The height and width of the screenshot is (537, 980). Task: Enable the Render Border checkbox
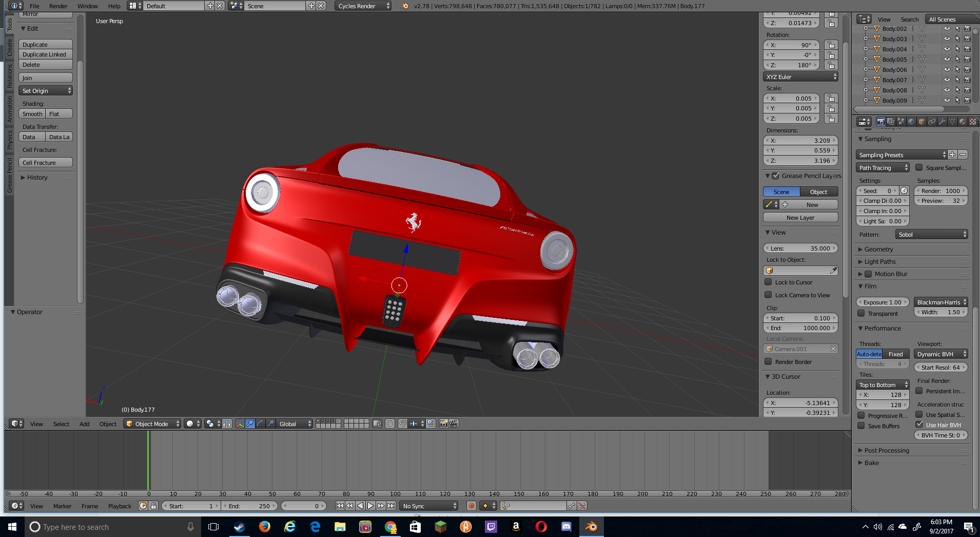tap(768, 361)
